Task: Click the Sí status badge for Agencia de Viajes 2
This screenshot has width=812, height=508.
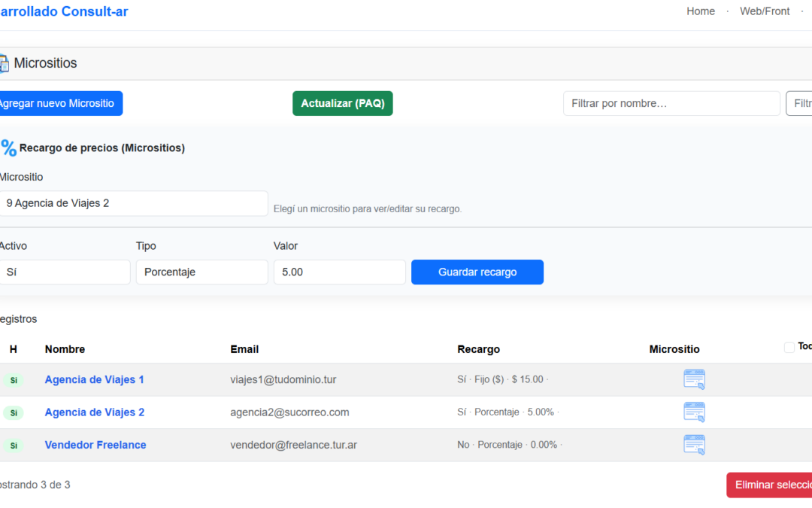Action: tap(14, 412)
